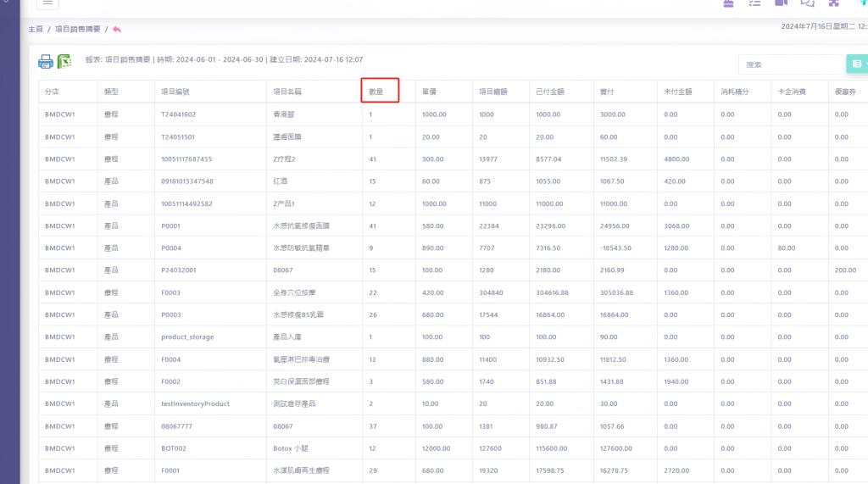Open the birthday cake icon in header
The width and height of the screenshot is (868, 484).
tap(728, 3)
